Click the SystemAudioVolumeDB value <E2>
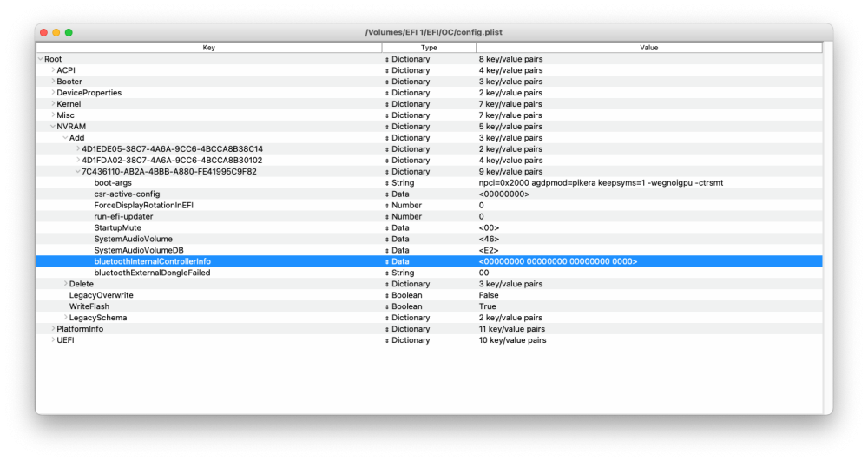 tap(489, 250)
